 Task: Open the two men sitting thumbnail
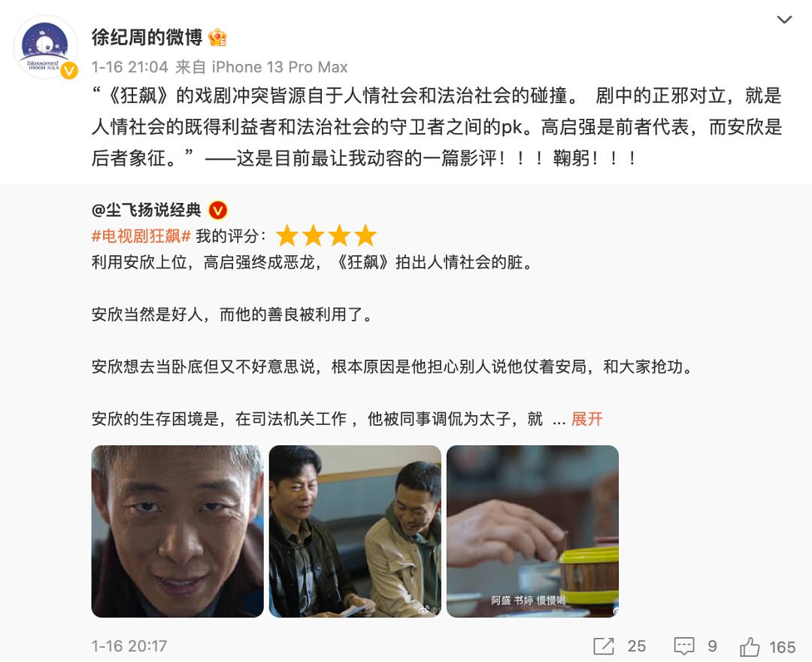355,531
